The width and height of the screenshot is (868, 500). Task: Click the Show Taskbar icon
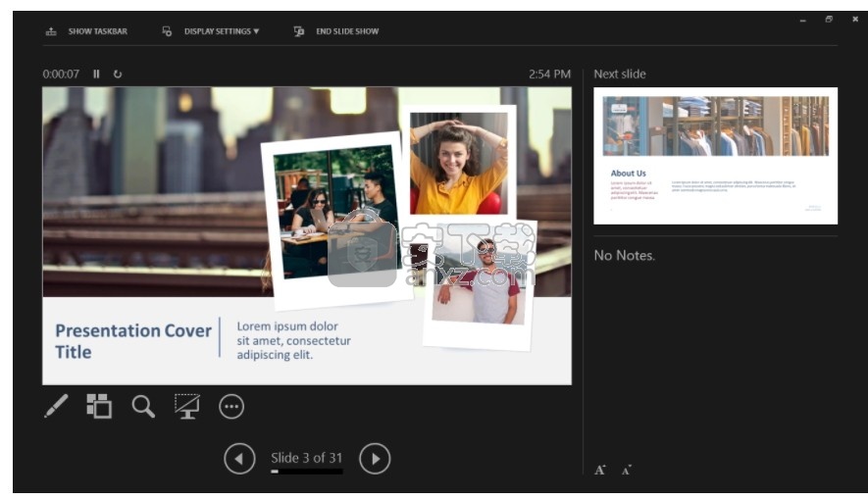pos(51,31)
